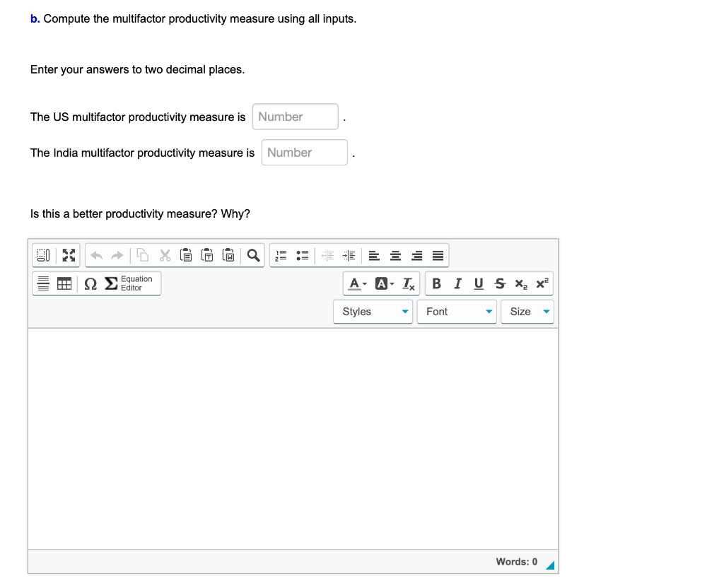This screenshot has width=724, height=588.
Task: Click the US multifactor productivity number field
Action: [295, 117]
